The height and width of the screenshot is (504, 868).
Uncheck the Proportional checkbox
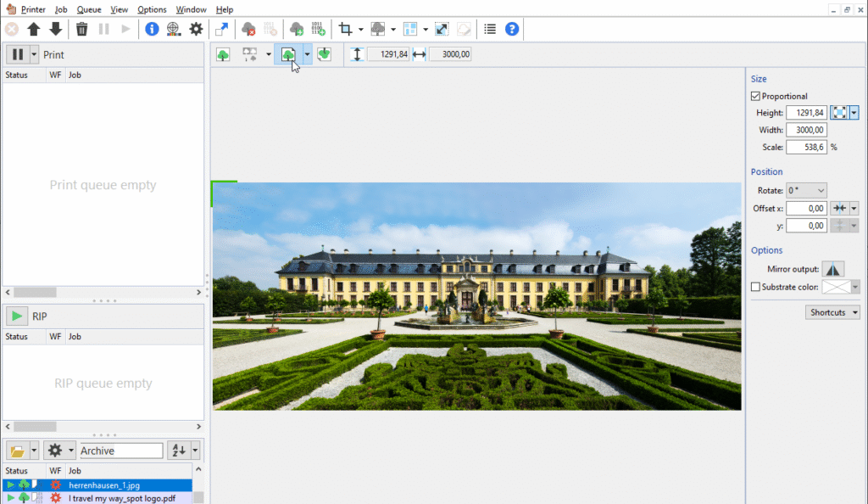coord(755,96)
